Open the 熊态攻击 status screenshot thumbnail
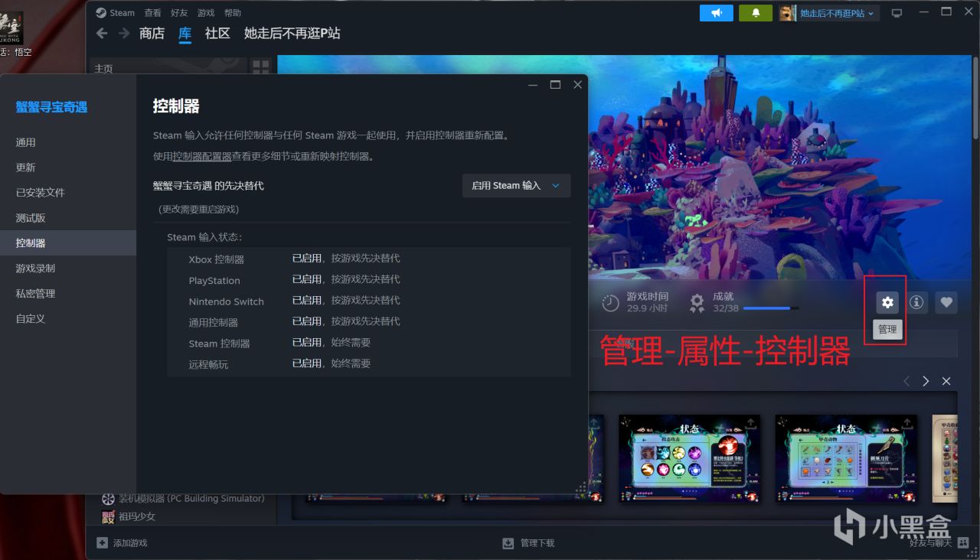The image size is (980, 560). [689, 459]
